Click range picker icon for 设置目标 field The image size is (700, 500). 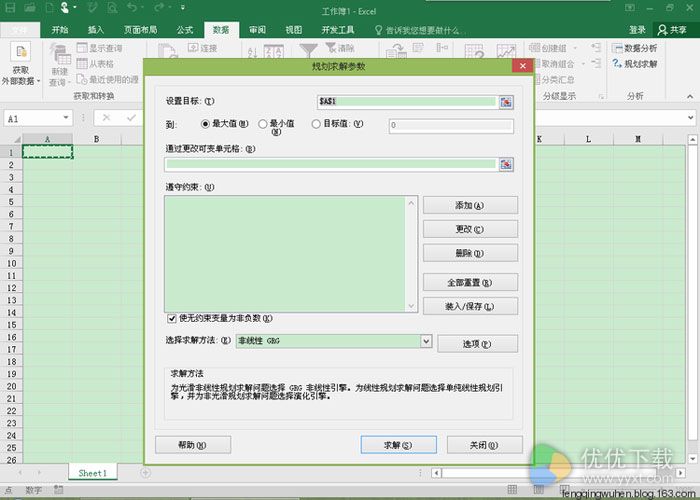pos(506,102)
